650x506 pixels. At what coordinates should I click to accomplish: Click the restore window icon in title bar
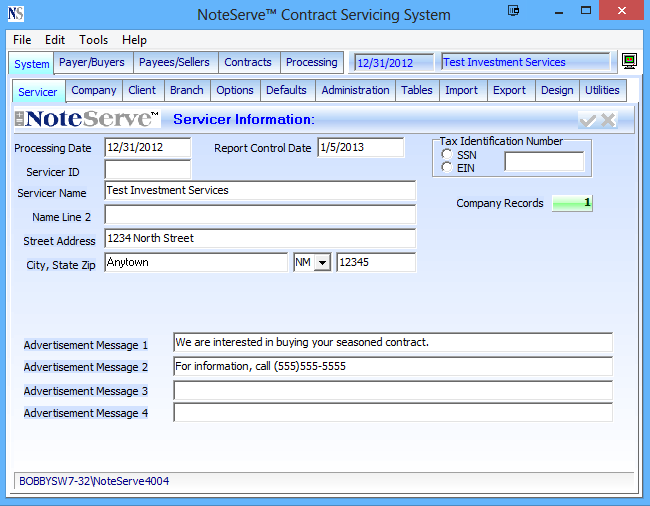pyautogui.click(x=513, y=11)
